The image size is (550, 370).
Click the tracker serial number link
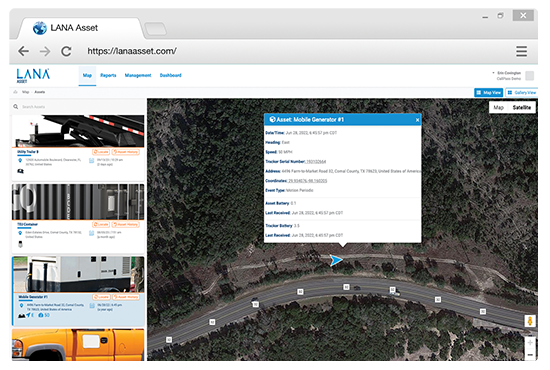[x=316, y=162]
